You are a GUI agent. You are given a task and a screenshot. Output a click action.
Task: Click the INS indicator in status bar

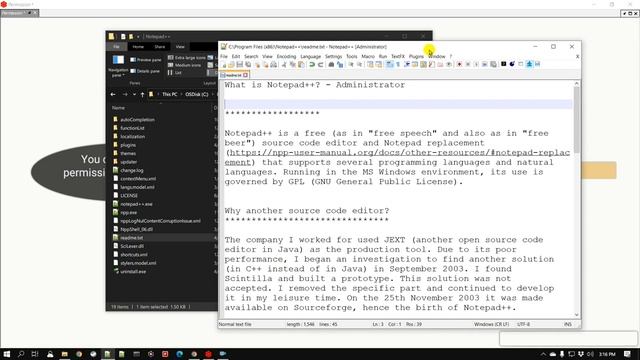pos(567,324)
